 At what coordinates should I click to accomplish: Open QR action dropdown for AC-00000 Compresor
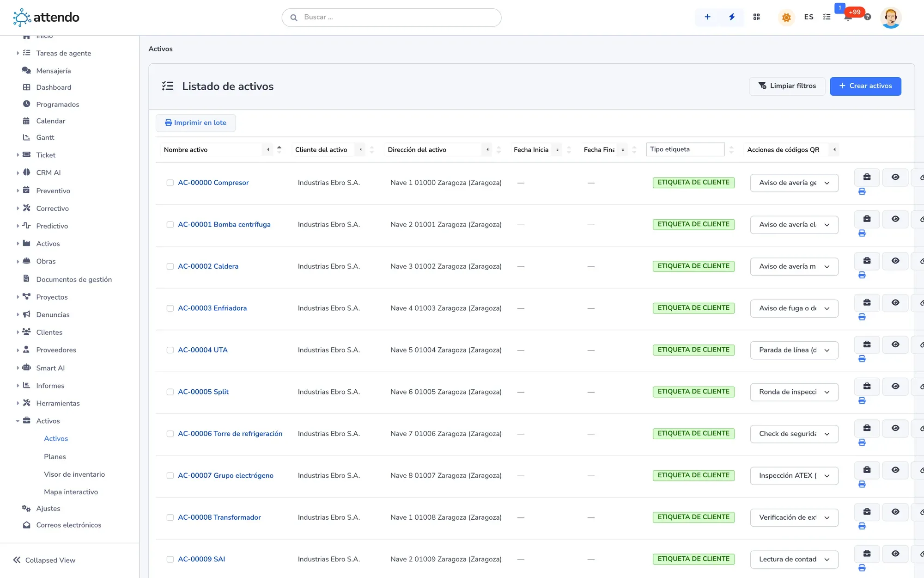794,183
